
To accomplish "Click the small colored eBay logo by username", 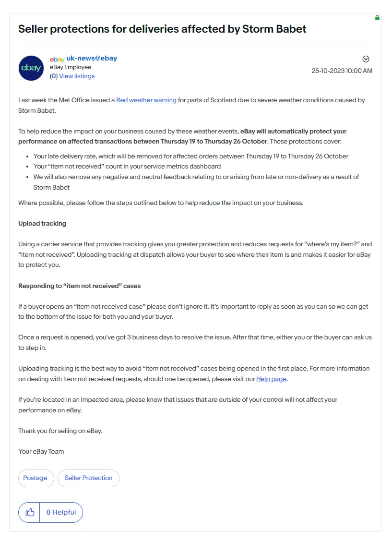I will tap(57, 59).
